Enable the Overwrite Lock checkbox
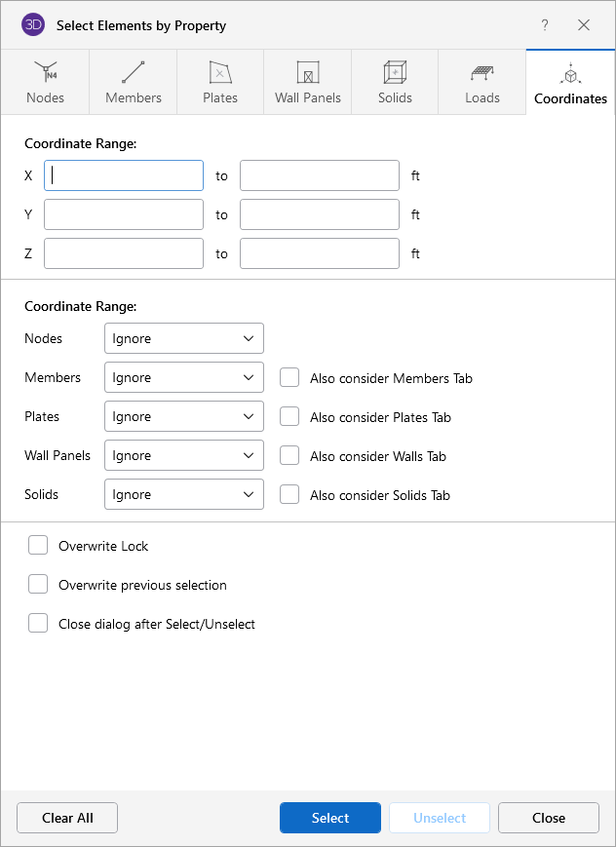The image size is (616, 847). 38,546
